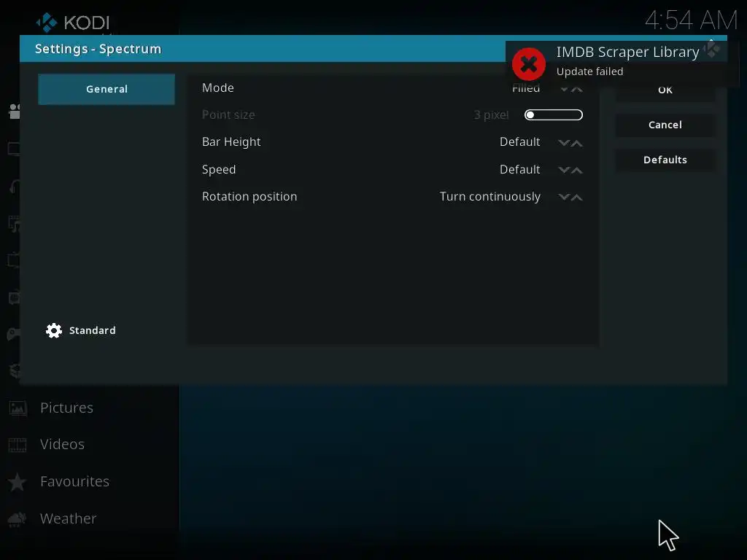747x560 pixels.
Task: Confirm settings with the OK button
Action: point(665,90)
